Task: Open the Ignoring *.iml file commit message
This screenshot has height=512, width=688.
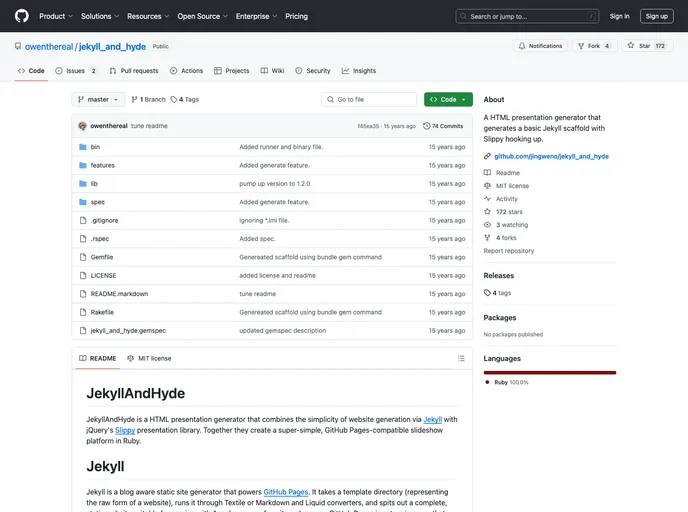Action: (x=264, y=221)
